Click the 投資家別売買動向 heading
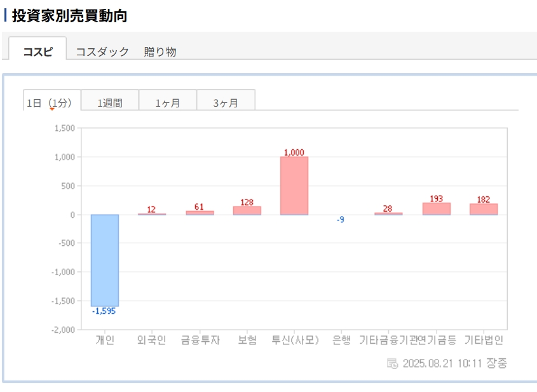Screen dimensions: 537x392 69,16
